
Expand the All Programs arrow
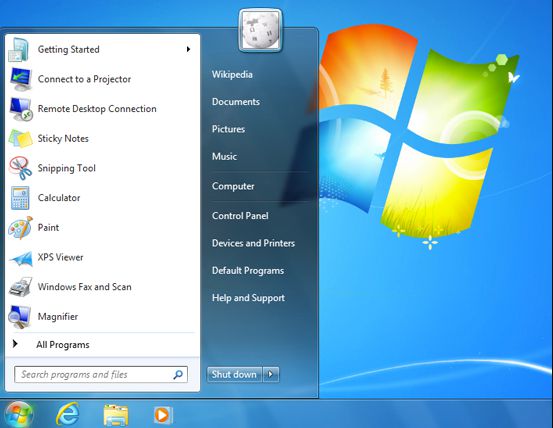[15, 344]
